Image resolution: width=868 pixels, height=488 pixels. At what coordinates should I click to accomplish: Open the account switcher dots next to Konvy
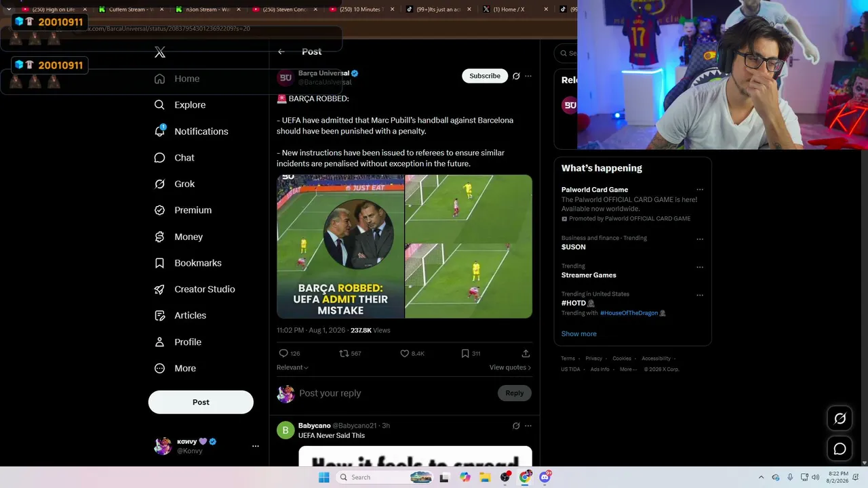(256, 446)
